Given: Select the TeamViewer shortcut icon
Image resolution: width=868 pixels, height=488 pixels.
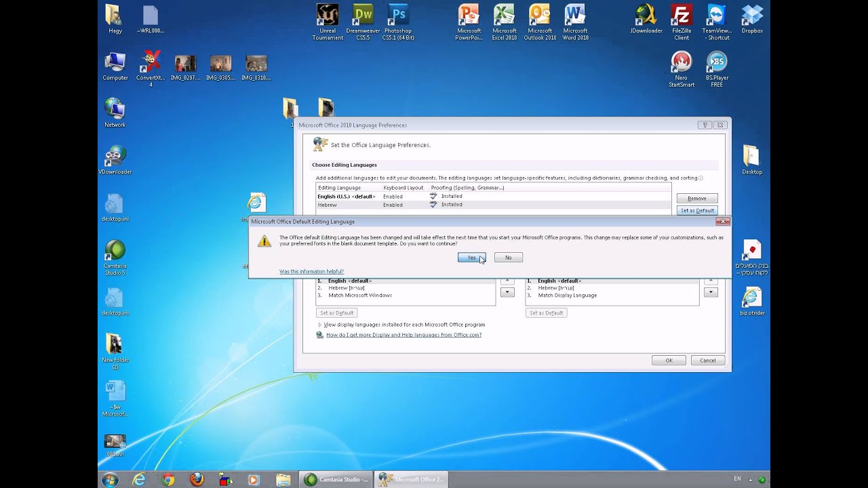Looking at the screenshot, I should [x=717, y=22].
